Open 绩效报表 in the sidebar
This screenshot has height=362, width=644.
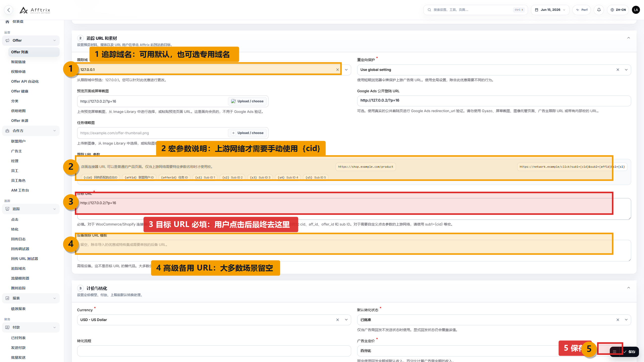pyautogui.click(x=18, y=309)
